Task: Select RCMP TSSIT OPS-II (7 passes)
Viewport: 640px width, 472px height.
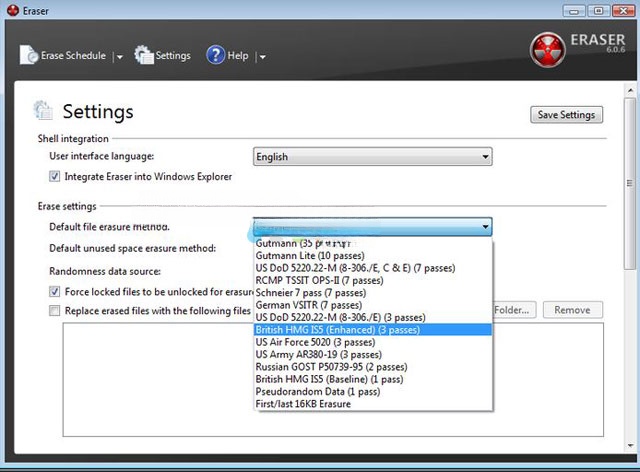Action: point(373,280)
